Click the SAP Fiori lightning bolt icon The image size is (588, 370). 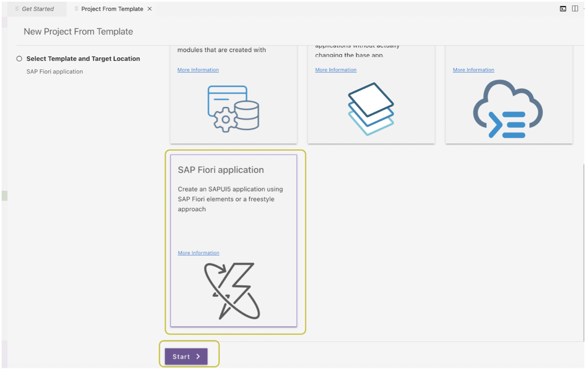[x=232, y=291]
